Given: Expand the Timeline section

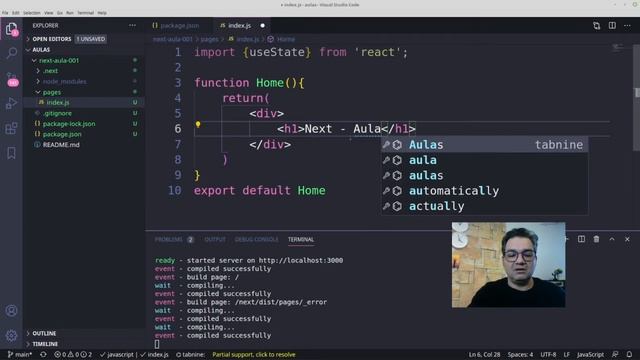Looking at the screenshot, I should tap(84, 344).
